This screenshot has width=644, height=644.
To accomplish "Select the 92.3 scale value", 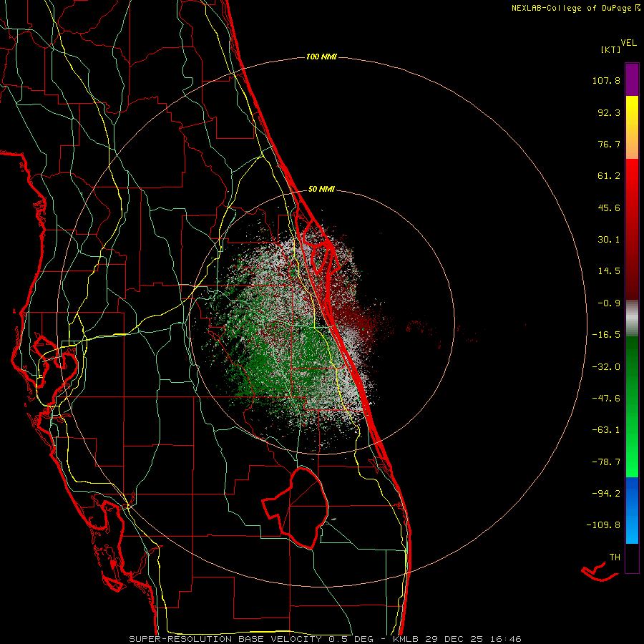I will pyautogui.click(x=609, y=112).
